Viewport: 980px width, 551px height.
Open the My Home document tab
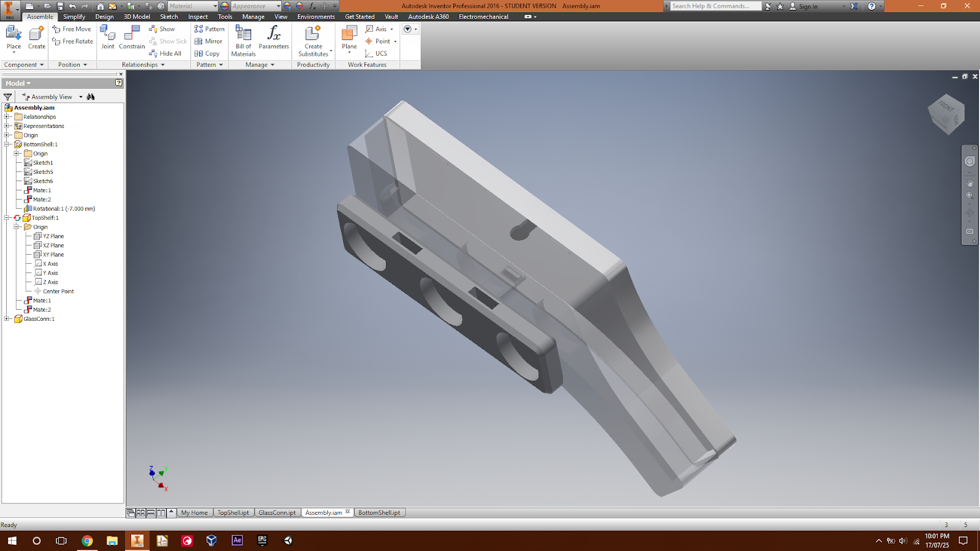(194, 512)
